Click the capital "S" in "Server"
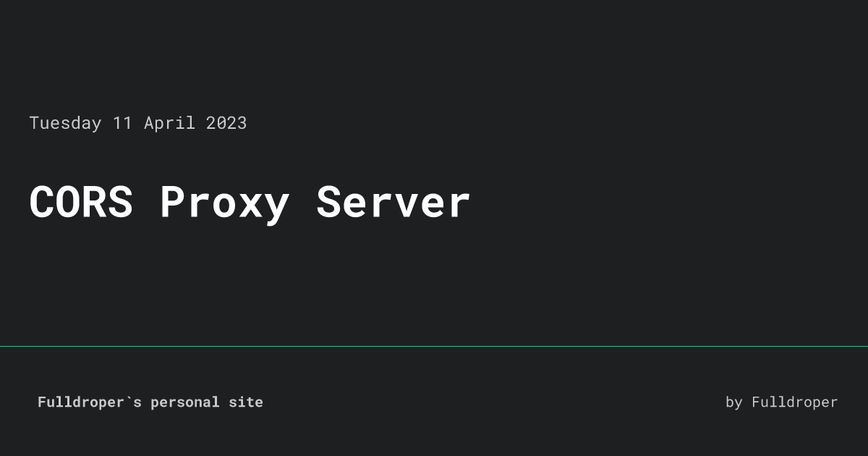The height and width of the screenshot is (456, 868). click(x=329, y=203)
